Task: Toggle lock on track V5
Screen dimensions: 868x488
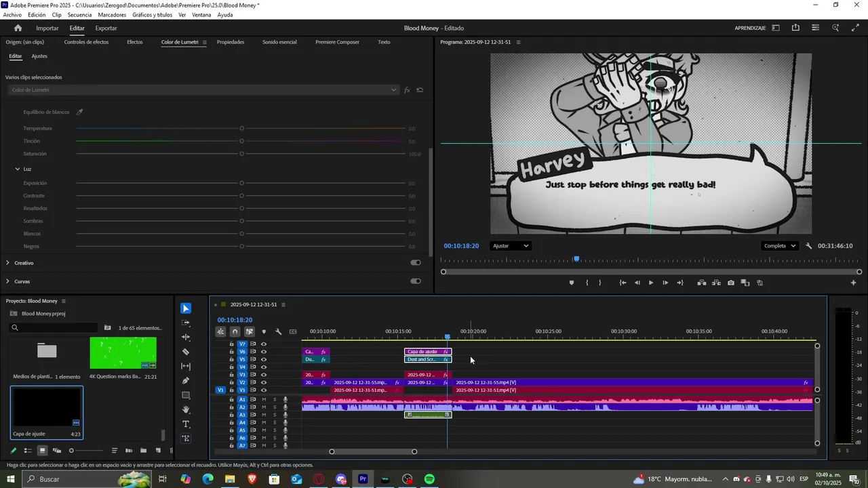Action: point(231,359)
